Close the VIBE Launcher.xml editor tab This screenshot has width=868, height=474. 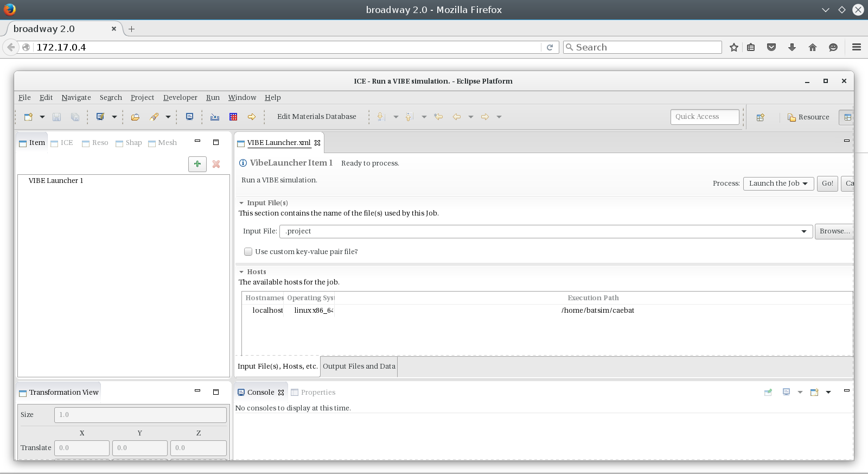pyautogui.click(x=317, y=143)
